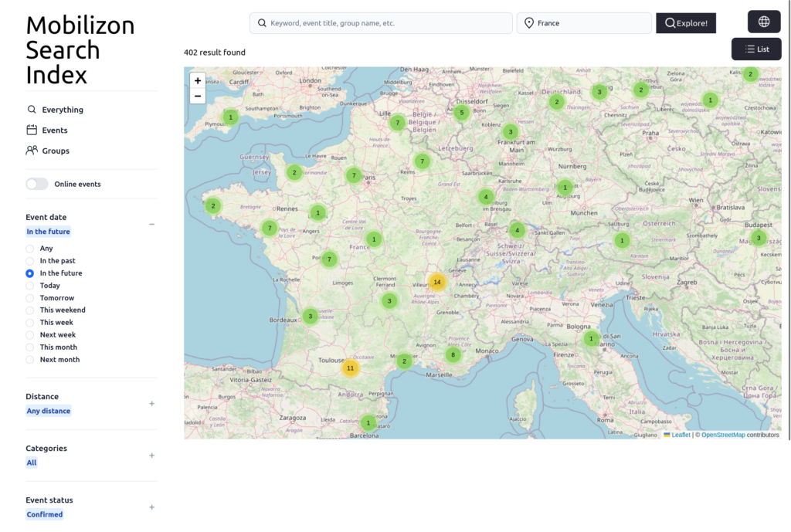The width and height of the screenshot is (791, 532).
Task: Expand the Categories filter section
Action: pos(151,455)
